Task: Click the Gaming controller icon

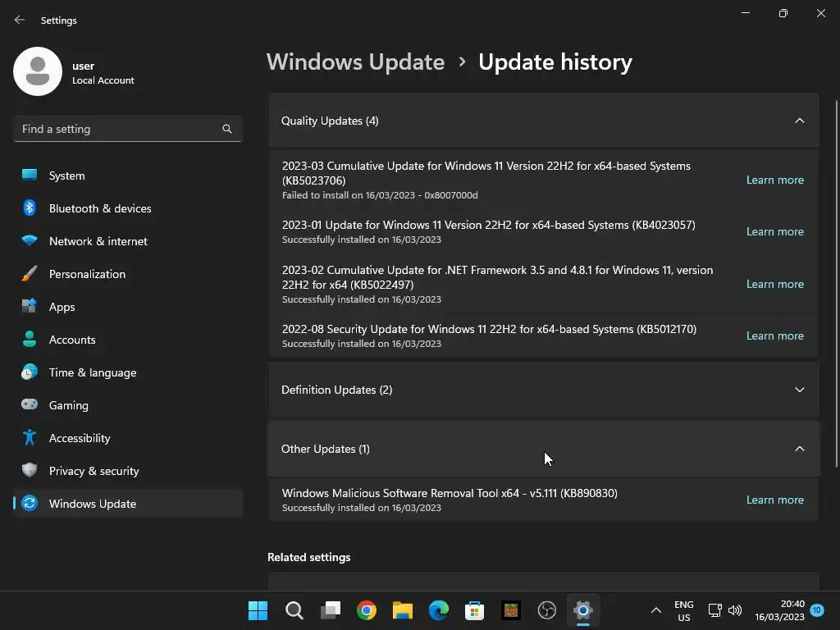Action: pos(30,404)
